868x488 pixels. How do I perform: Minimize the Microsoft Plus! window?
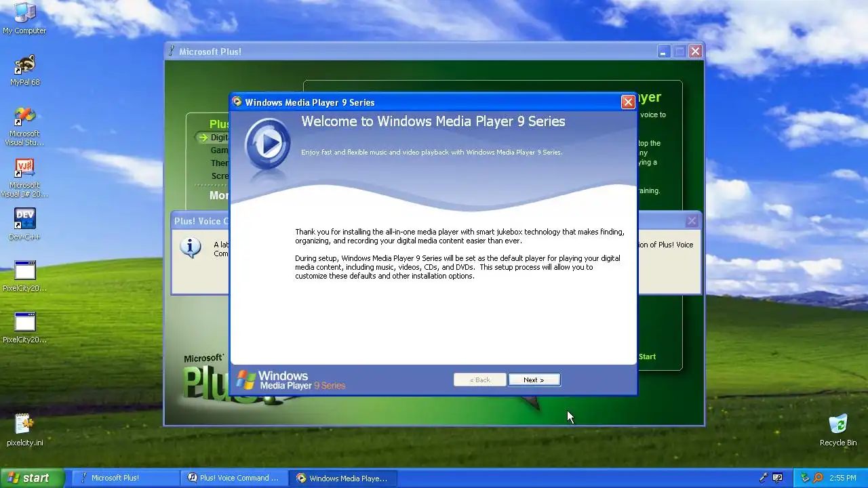click(664, 52)
